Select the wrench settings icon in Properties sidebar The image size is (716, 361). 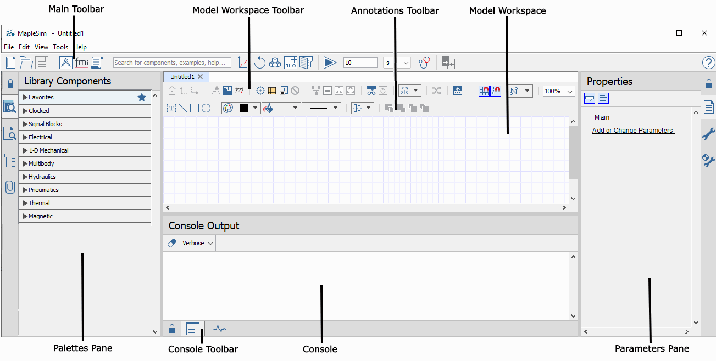coord(708,134)
